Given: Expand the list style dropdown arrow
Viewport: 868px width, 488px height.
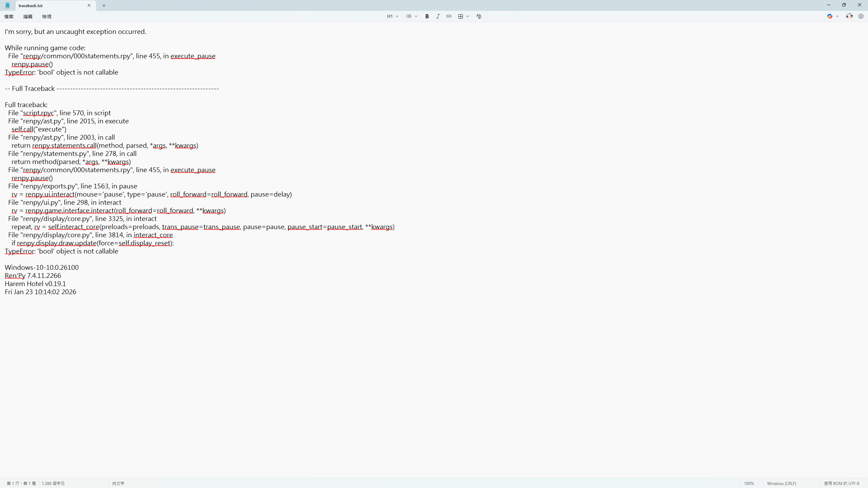Looking at the screenshot, I should point(416,16).
